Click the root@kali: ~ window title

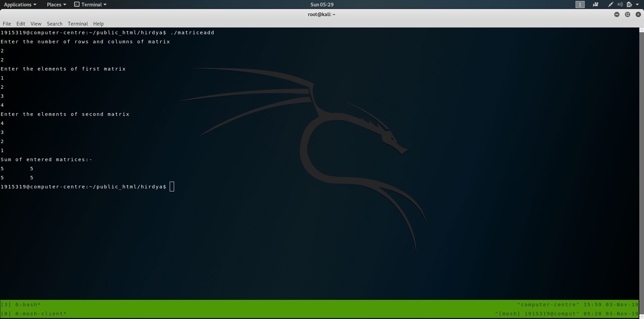(322, 14)
